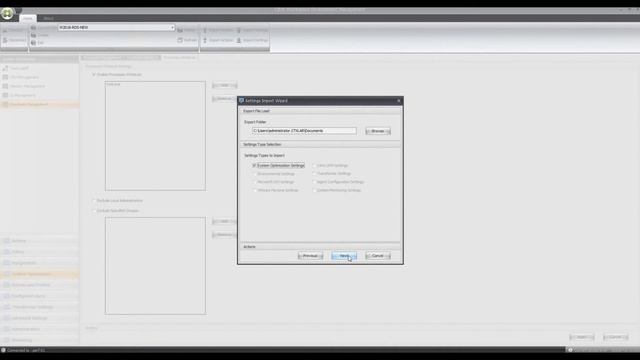
Task: Click the Refresh icon in the ribbon
Action: tap(180, 40)
